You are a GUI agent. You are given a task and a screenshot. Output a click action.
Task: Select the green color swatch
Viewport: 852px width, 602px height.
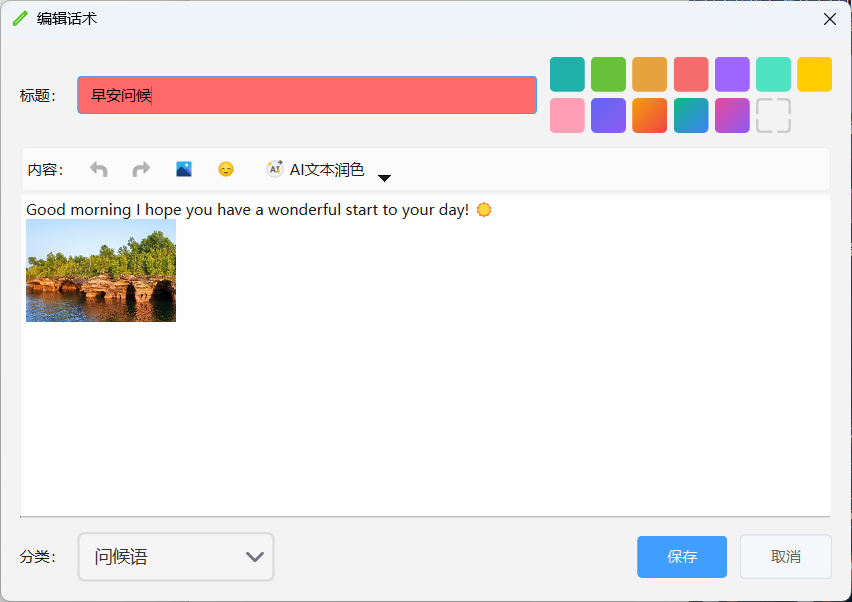(608, 74)
